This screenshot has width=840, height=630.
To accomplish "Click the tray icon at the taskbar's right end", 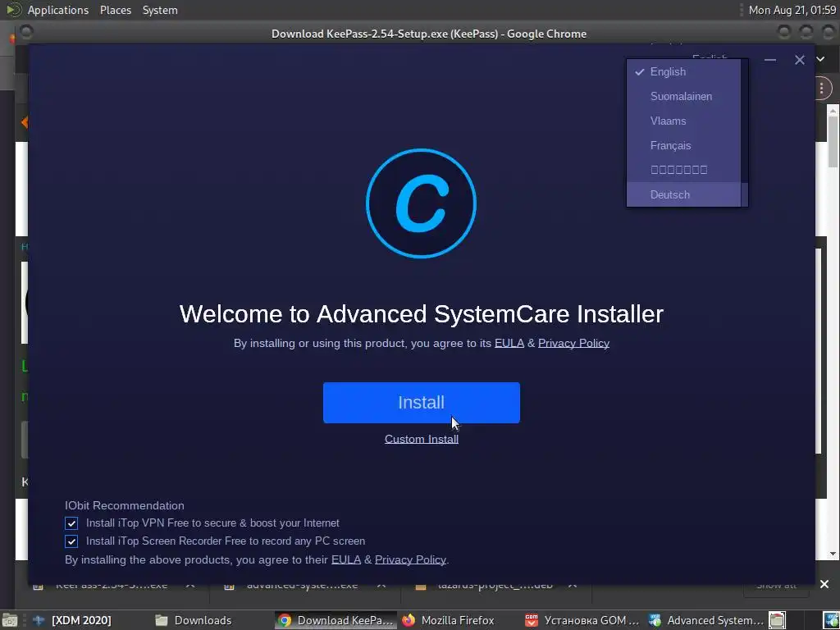I will (x=830, y=620).
